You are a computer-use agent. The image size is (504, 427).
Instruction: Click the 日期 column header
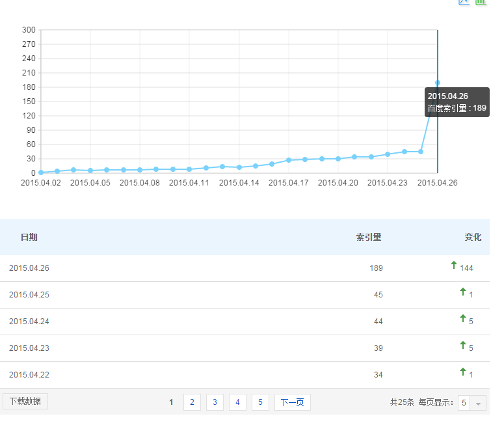tap(29, 237)
